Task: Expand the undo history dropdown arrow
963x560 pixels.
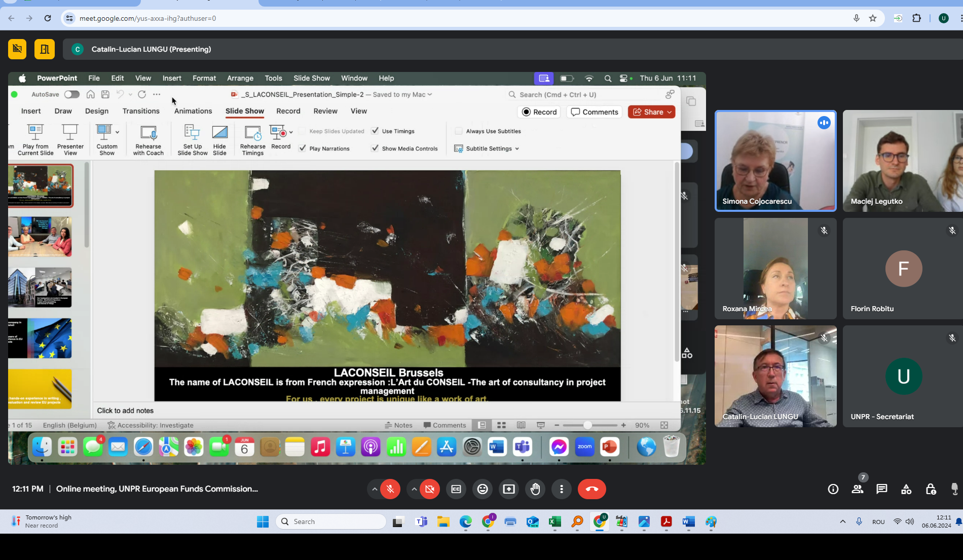Action: 130,94
